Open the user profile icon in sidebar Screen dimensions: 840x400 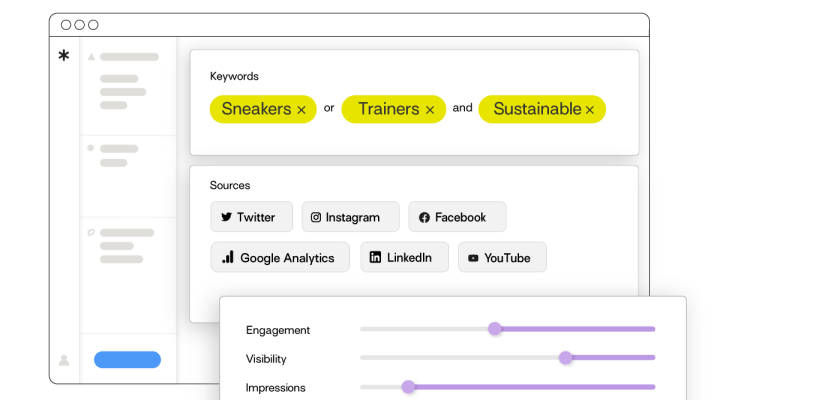coord(64,360)
